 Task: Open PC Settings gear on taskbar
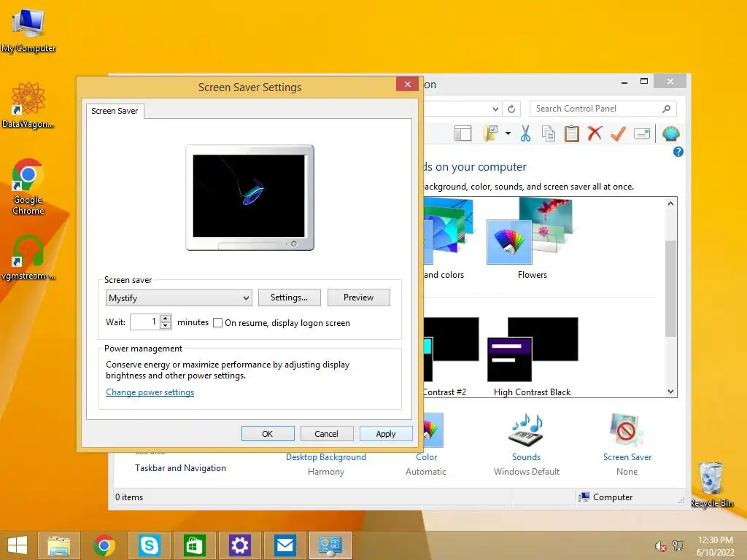click(x=239, y=545)
